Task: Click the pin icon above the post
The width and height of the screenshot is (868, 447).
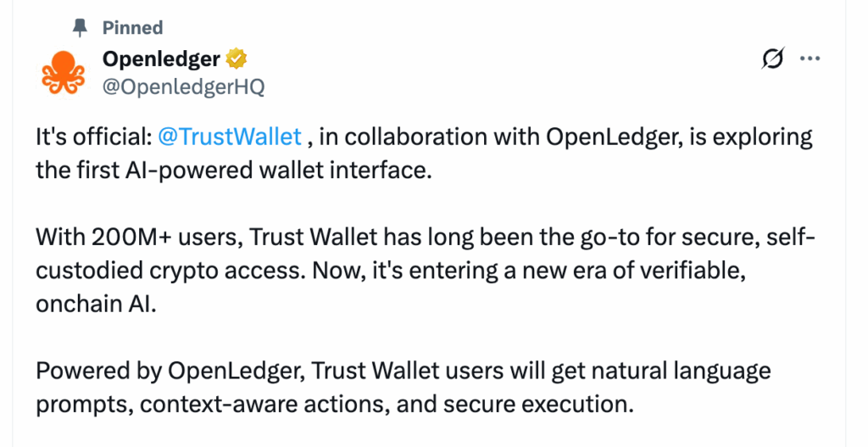Action: pos(80,28)
